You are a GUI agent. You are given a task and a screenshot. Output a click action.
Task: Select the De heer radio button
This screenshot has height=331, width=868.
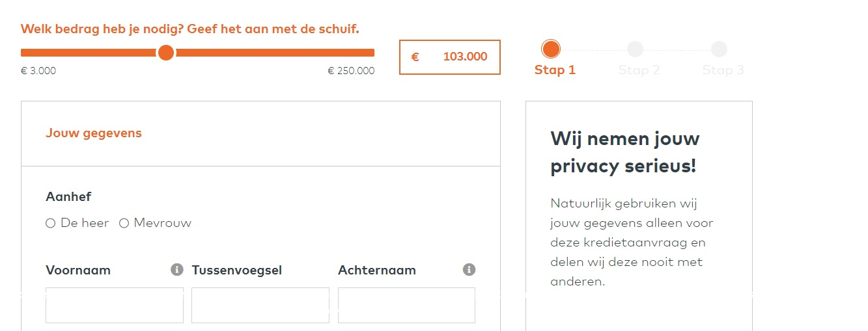pyautogui.click(x=51, y=224)
